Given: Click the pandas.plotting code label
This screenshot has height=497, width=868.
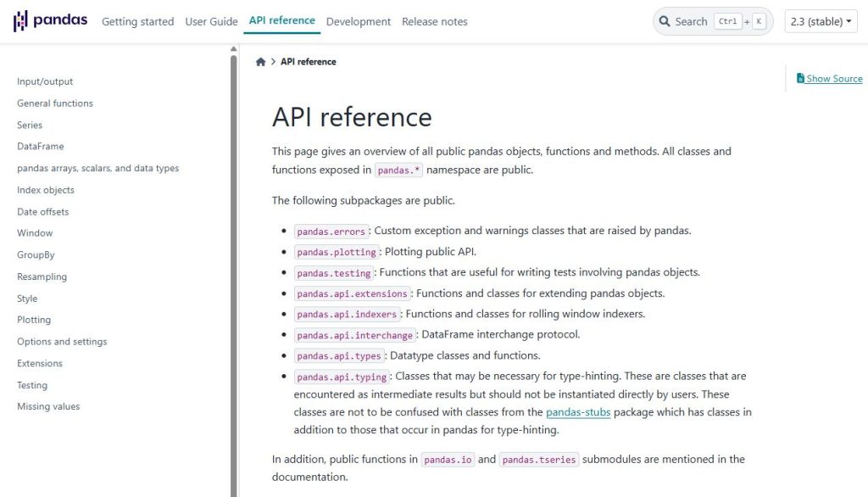Looking at the screenshot, I should [x=337, y=252].
